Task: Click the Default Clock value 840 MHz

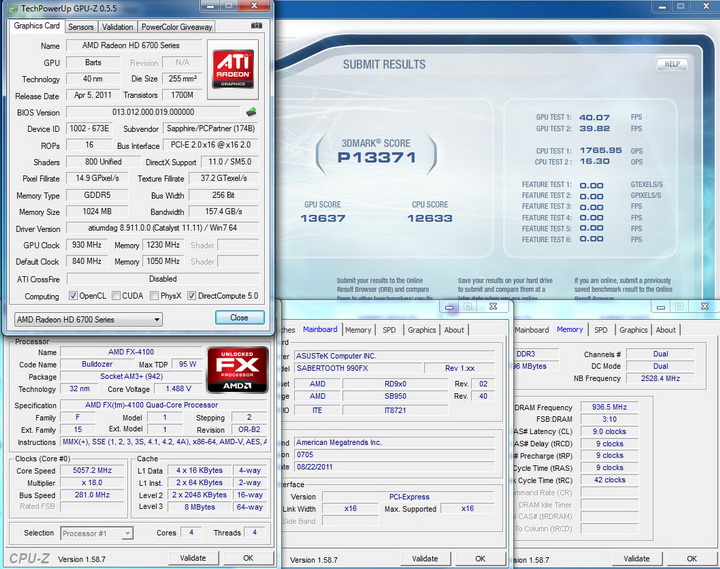Action: click(87, 261)
